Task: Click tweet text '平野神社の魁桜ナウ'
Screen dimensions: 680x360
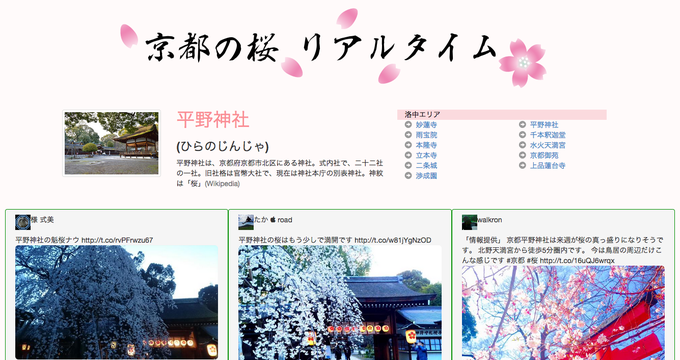Action: point(47,240)
